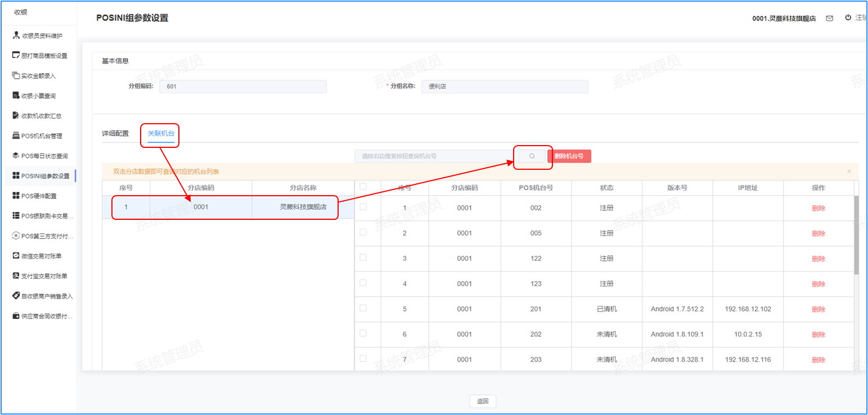Click the 版本号 column header
The width and height of the screenshot is (868, 415).
point(677,188)
